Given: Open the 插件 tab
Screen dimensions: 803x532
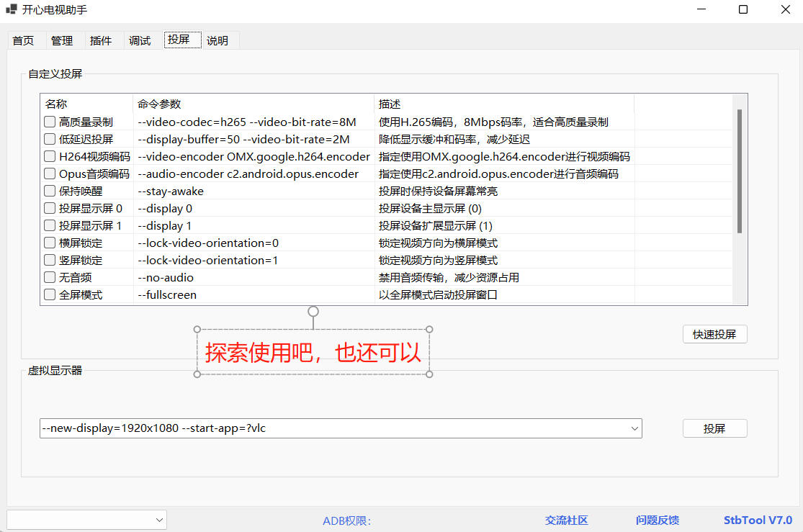Looking at the screenshot, I should point(101,41).
